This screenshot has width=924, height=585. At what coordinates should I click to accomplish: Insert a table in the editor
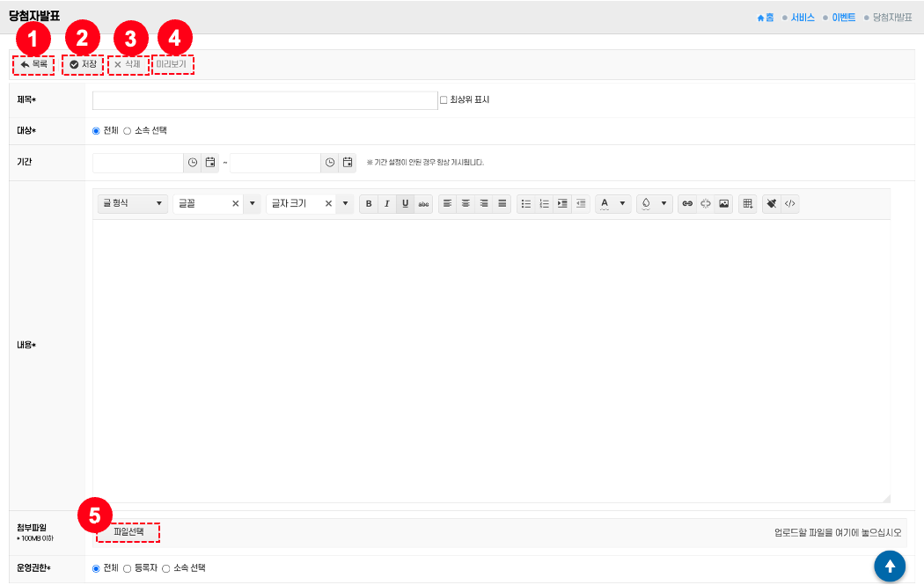tap(747, 203)
